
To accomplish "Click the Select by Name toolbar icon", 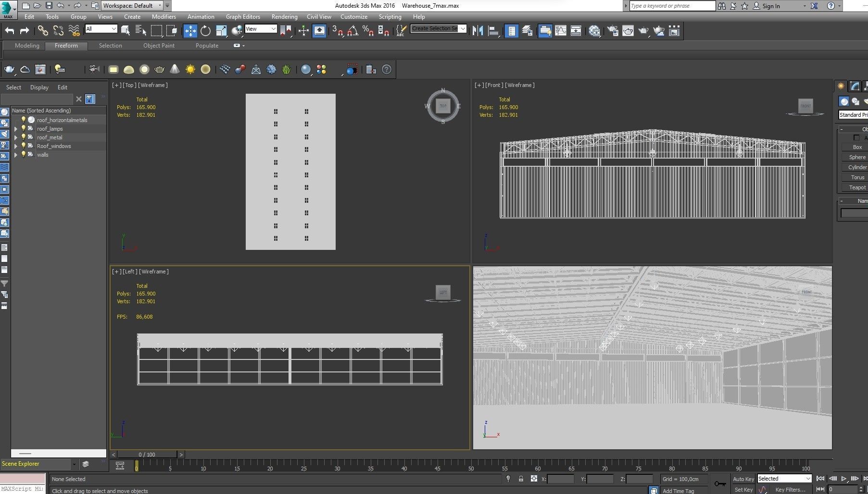I will [141, 31].
